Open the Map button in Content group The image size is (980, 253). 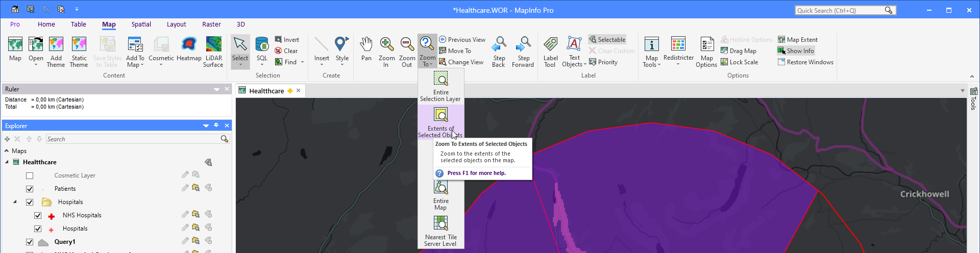click(15, 49)
